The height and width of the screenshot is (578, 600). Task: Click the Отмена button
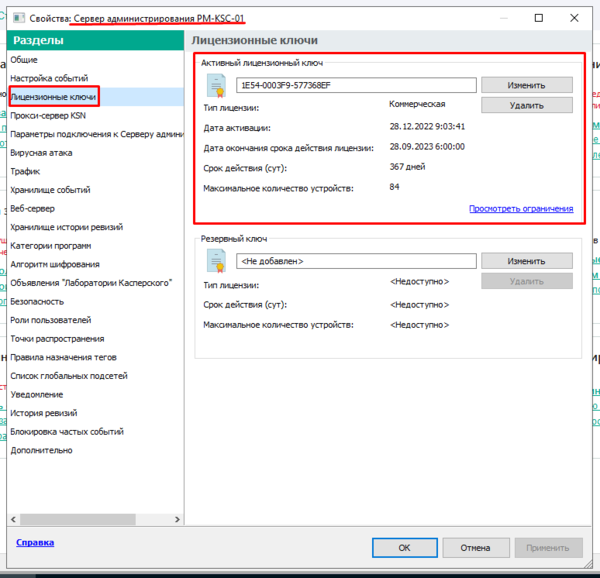(x=475, y=548)
